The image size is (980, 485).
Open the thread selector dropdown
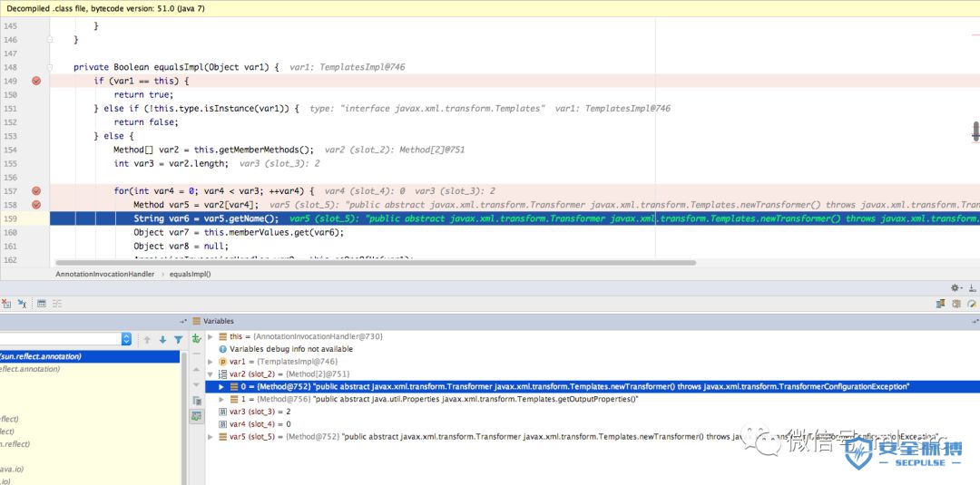(x=126, y=339)
